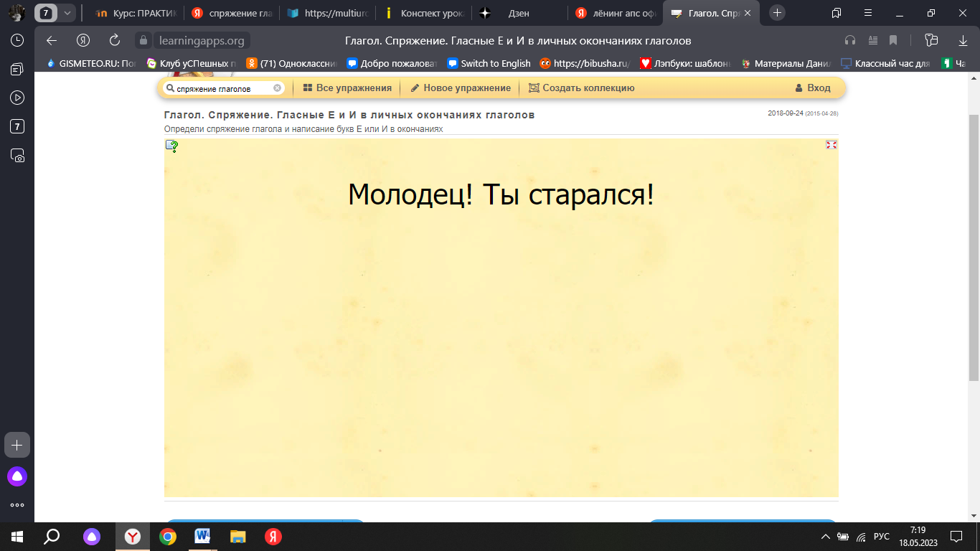980x551 pixels.
Task: Reload the current page
Action: [115, 40]
